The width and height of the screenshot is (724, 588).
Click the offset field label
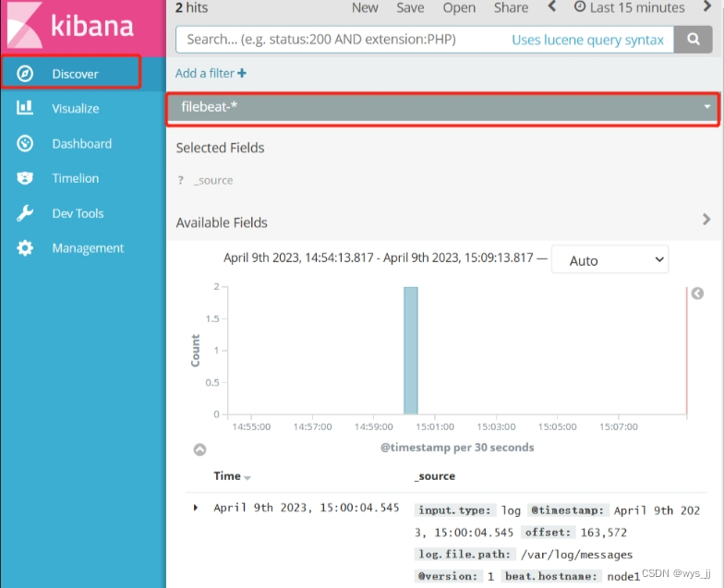point(548,532)
